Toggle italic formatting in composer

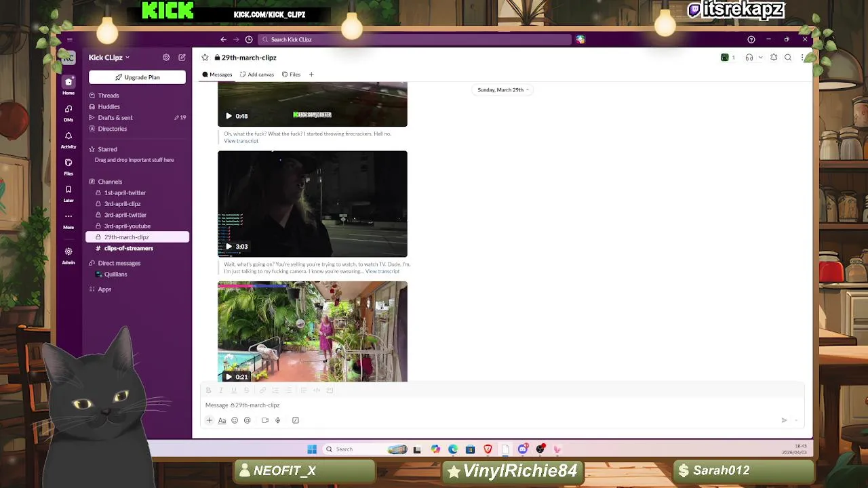pos(221,390)
